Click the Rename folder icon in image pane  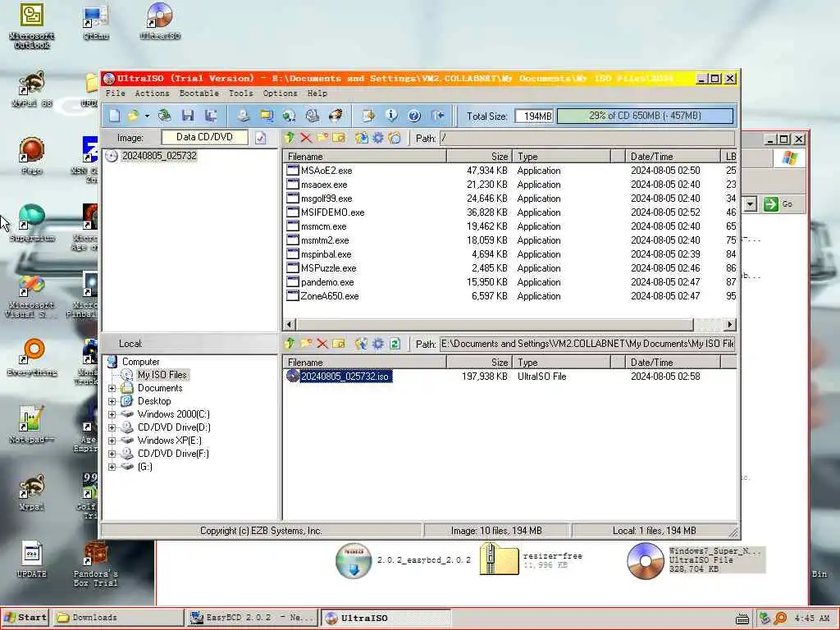pyautogui.click(x=339, y=138)
